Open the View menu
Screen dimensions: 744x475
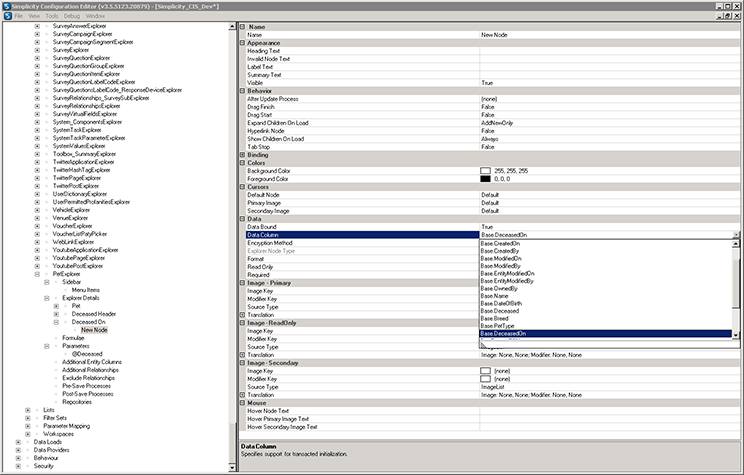(x=34, y=16)
